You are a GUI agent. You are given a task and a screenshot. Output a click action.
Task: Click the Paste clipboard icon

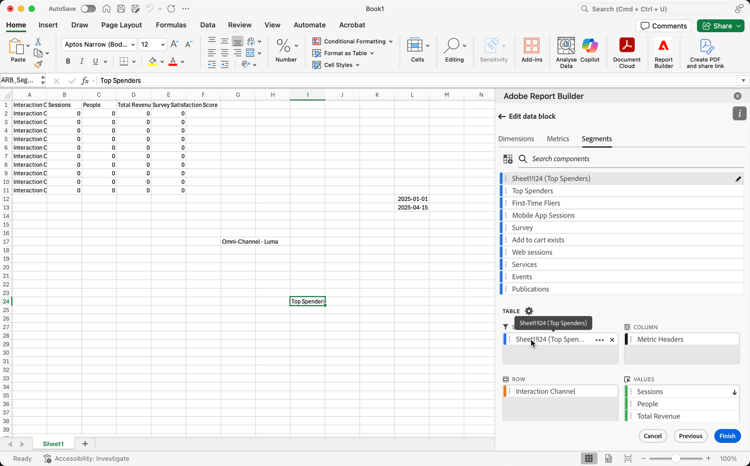(x=16, y=47)
